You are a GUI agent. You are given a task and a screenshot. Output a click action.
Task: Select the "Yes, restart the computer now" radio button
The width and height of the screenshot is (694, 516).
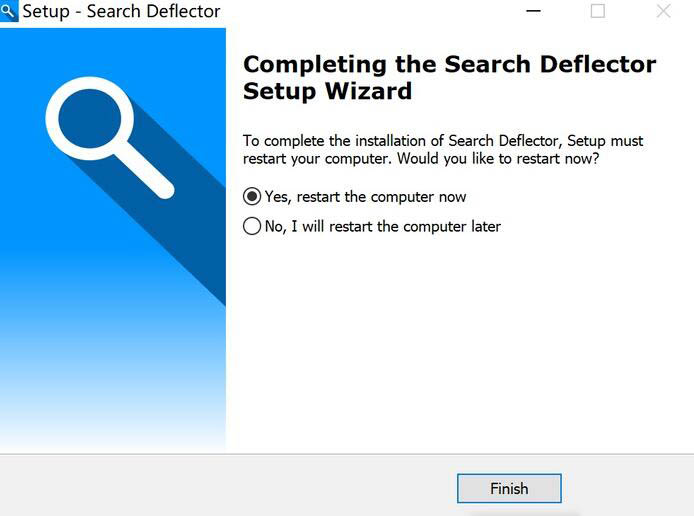click(x=252, y=196)
